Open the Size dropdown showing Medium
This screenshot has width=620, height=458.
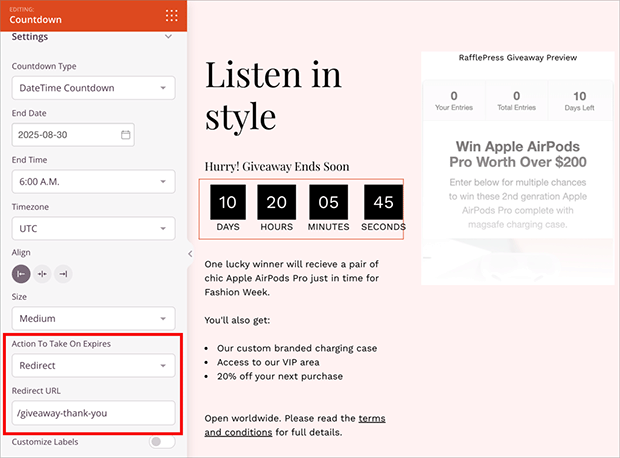[x=93, y=318]
